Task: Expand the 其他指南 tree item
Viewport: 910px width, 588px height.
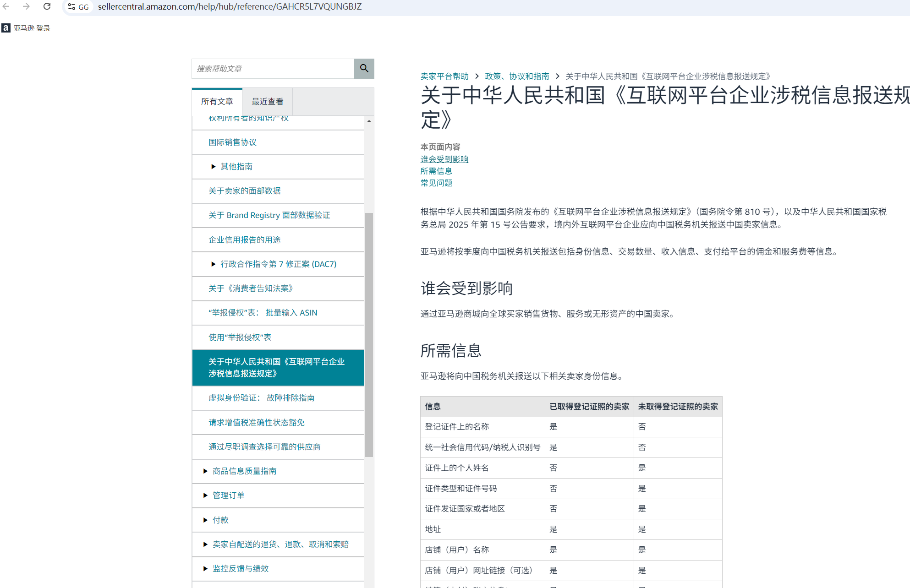Action: pos(213,167)
